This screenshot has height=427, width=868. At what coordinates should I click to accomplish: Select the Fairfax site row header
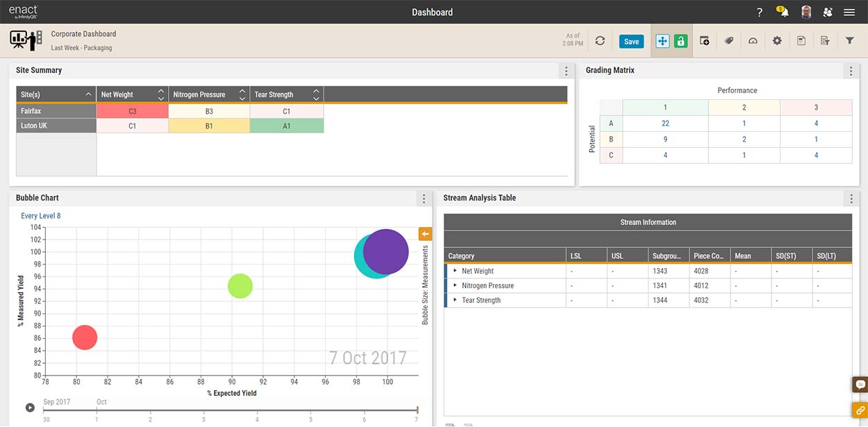point(56,111)
